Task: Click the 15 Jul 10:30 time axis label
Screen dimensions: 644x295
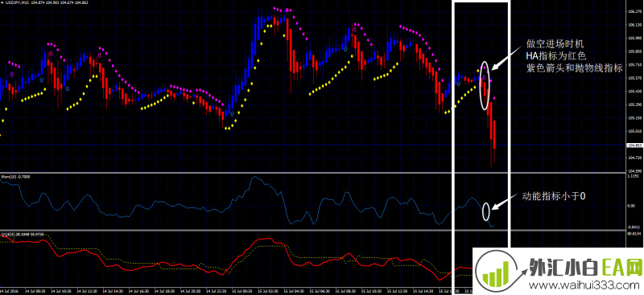Action: pyautogui.click(x=372, y=291)
